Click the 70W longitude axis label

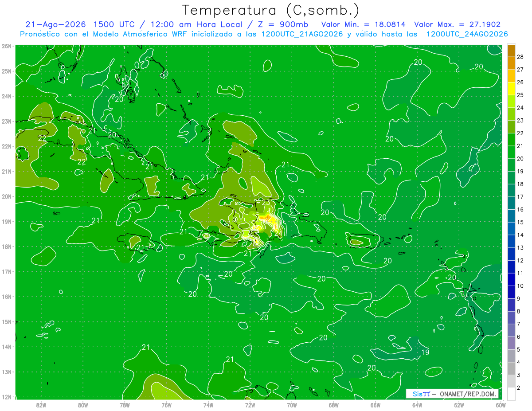pos(292,405)
